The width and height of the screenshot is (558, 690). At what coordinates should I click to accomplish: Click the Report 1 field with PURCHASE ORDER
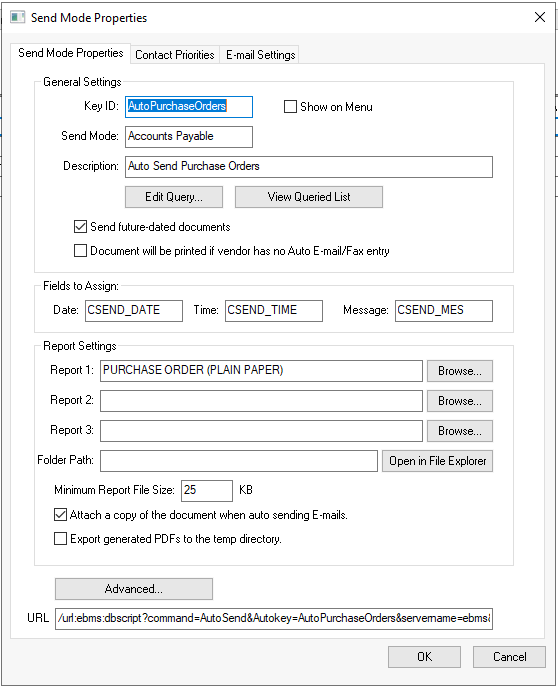pos(261,371)
